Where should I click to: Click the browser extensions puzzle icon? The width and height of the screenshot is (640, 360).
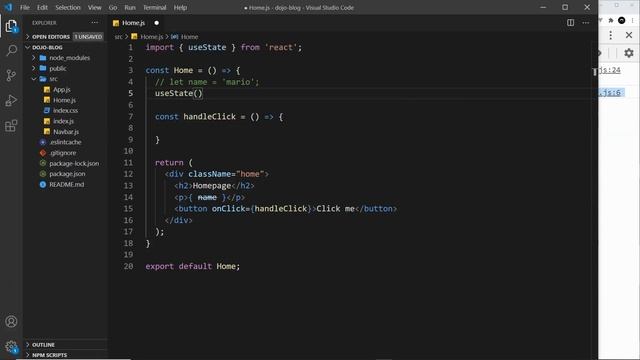pos(611,20)
